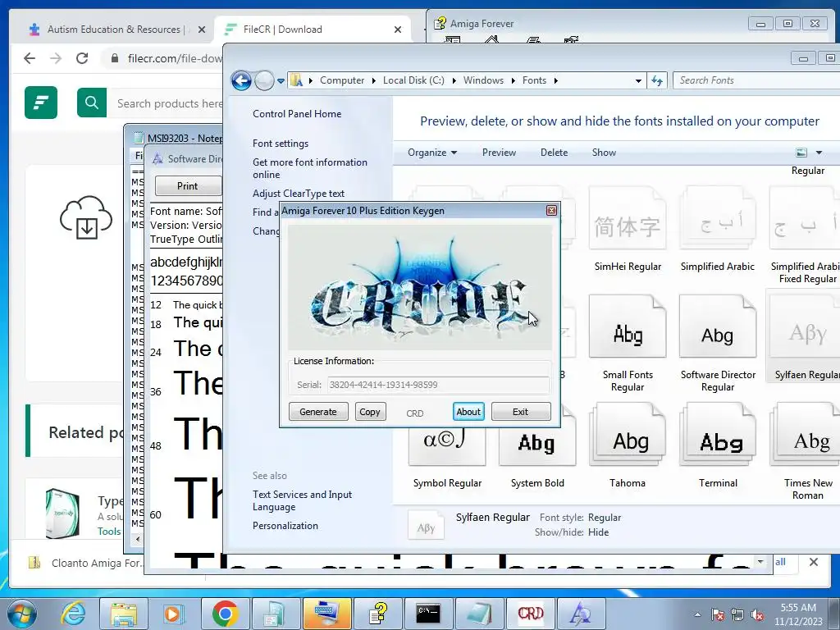
Task: Click Copy in the keygen
Action: pyautogui.click(x=370, y=412)
